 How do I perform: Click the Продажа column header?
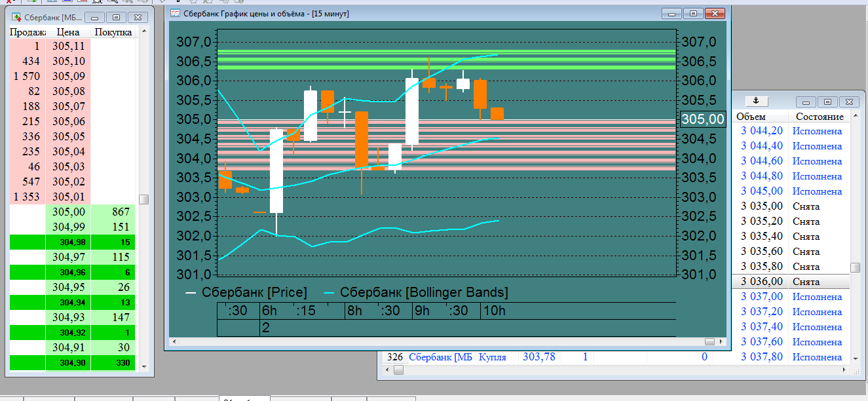coord(27,32)
